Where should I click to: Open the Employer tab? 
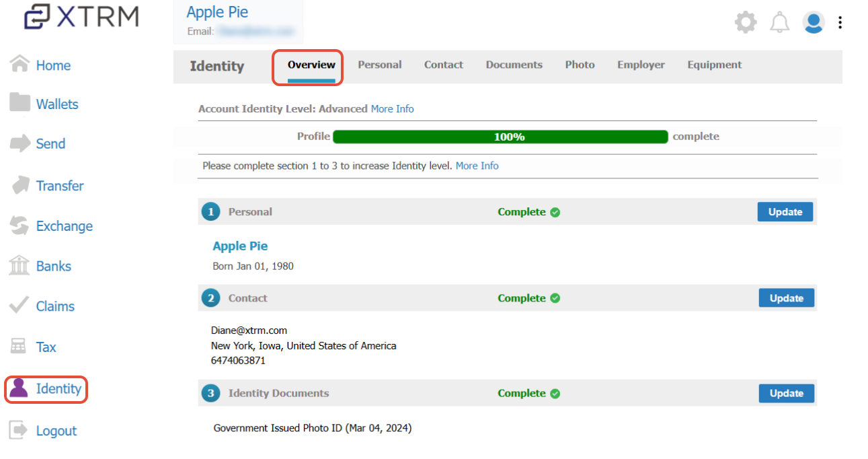pos(641,65)
